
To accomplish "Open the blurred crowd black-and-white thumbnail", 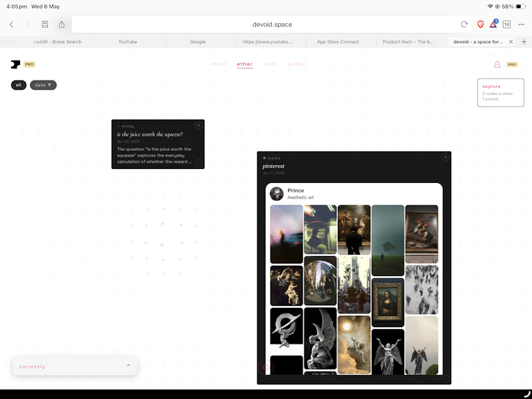I will pos(422,290).
